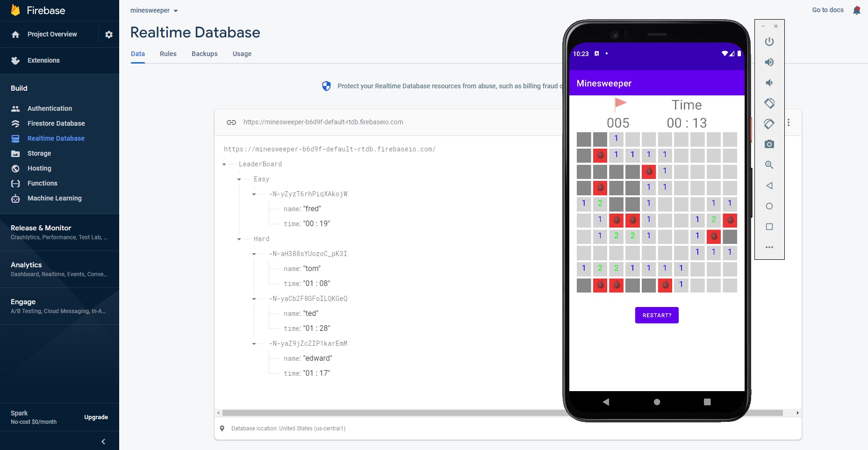
Task: Tap top-left unrevealed Minesweeper cell
Action: 584,139
